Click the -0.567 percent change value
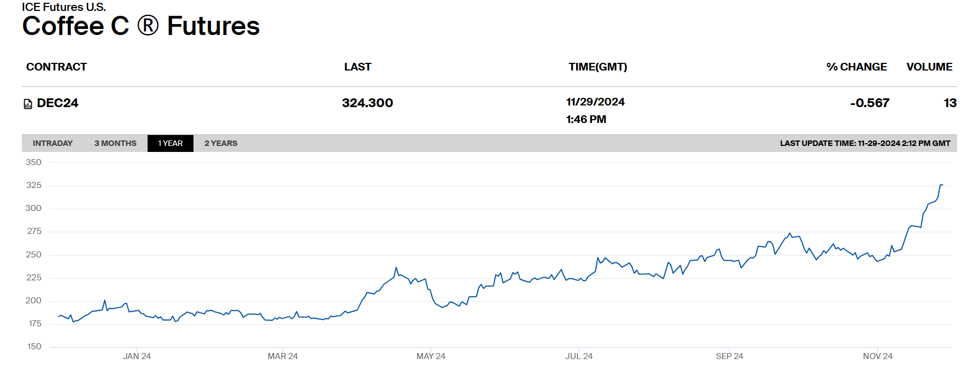 (870, 103)
